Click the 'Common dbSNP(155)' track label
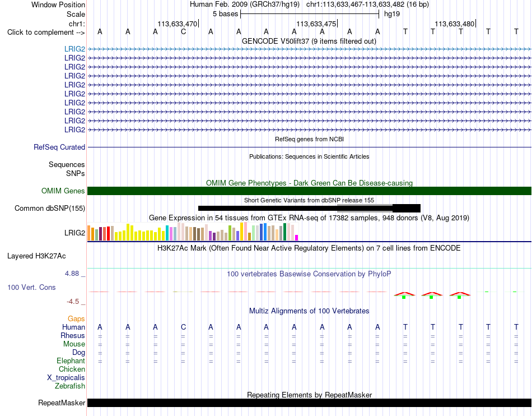Viewport: 532px width, 416px height. pos(49,208)
